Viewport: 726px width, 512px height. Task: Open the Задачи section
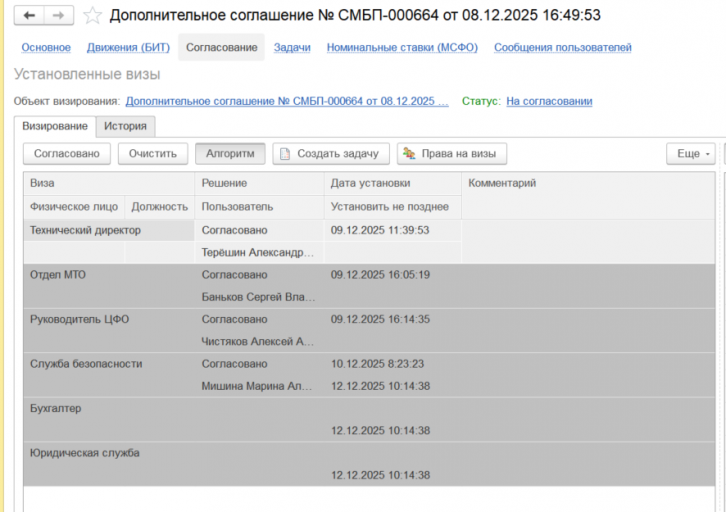point(292,47)
